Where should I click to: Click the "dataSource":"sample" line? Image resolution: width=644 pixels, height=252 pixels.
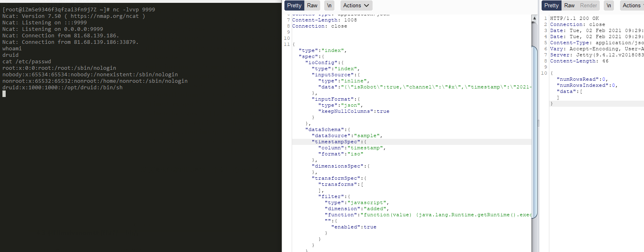(x=347, y=136)
